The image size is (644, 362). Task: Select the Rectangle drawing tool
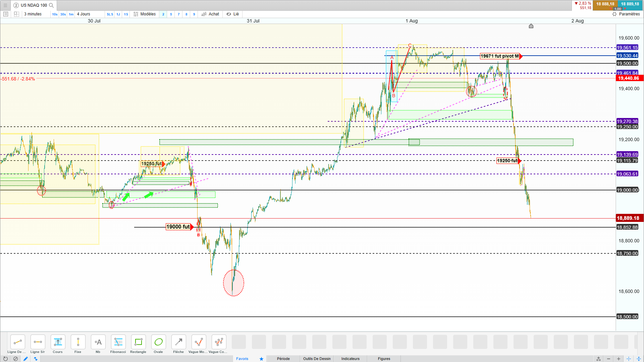pyautogui.click(x=138, y=342)
